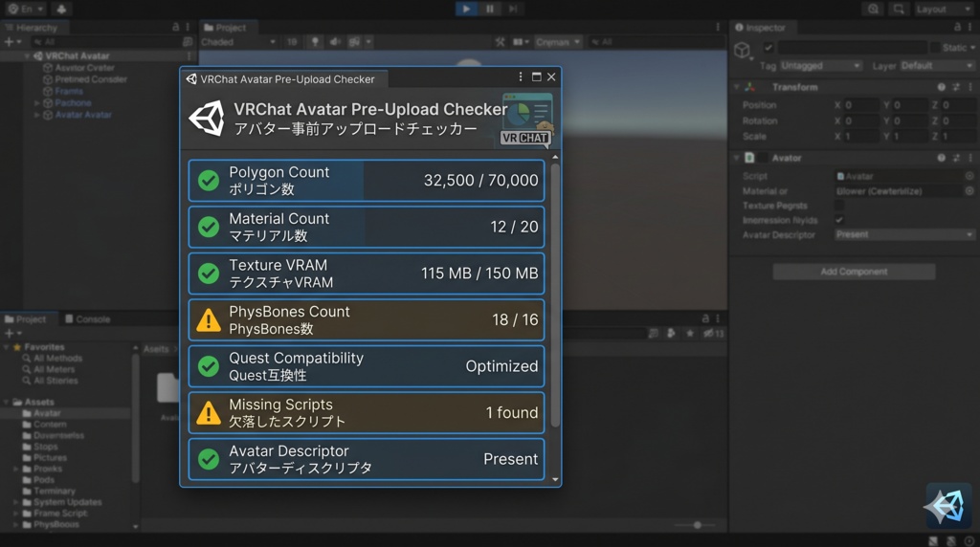980x547 pixels.
Task: Click the green check icon beside Avatar Descriptor
Action: (208, 459)
